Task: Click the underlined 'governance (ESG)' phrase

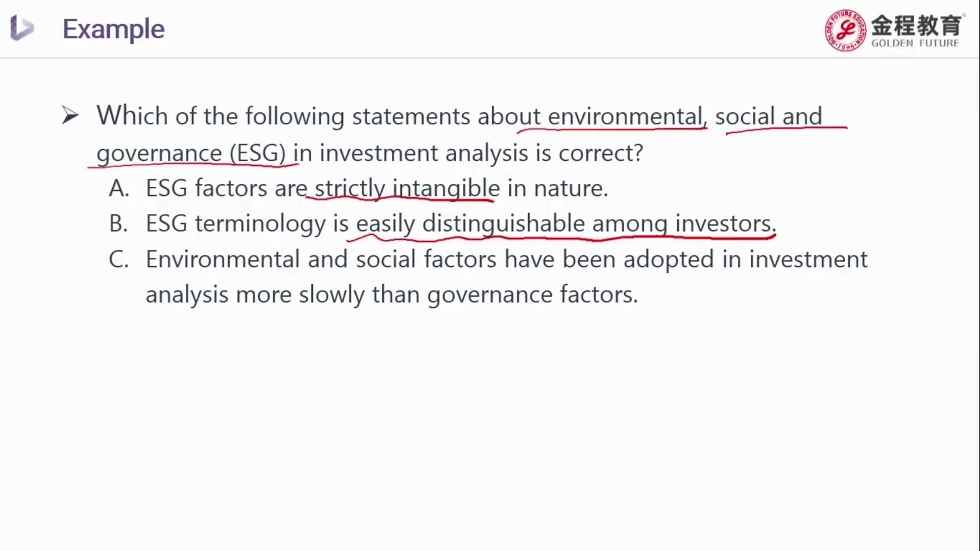Action: pos(191,153)
